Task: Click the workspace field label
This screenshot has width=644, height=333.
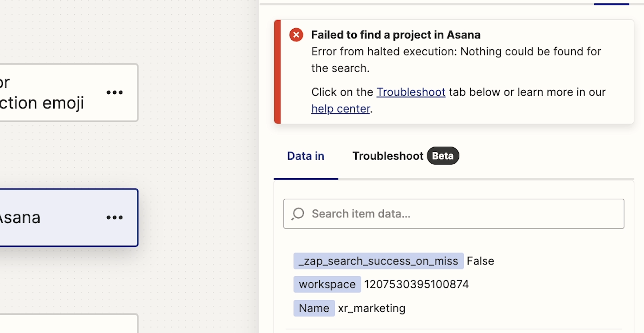Action: click(x=327, y=285)
